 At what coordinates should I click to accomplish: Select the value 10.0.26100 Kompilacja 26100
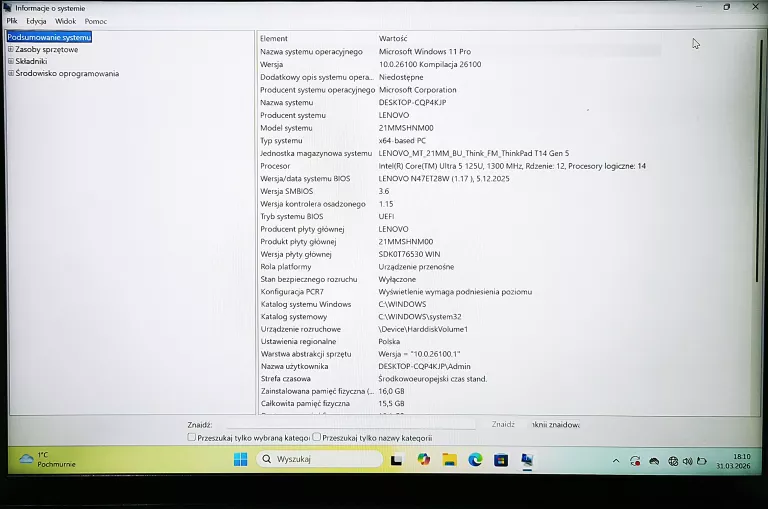click(x=430, y=64)
